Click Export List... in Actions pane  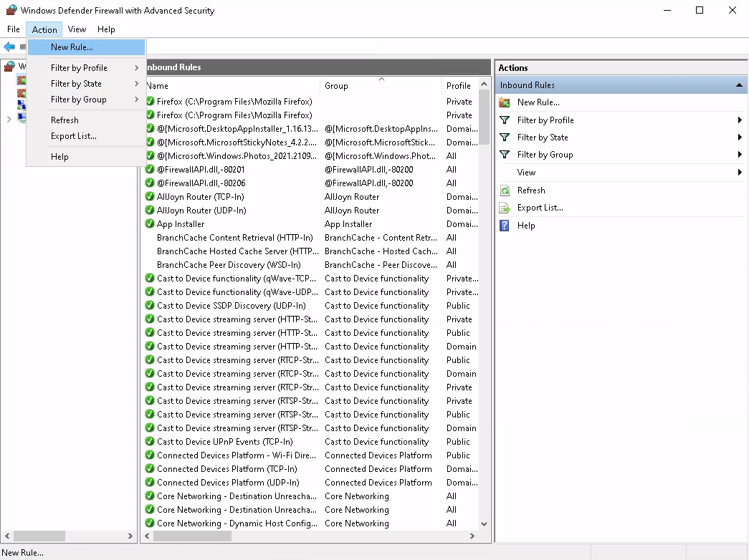(540, 208)
